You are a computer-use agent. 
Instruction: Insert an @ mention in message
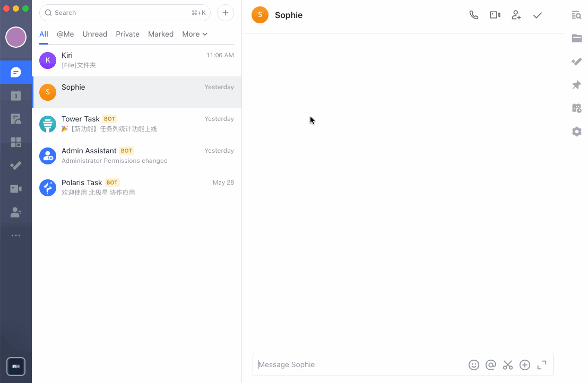[x=491, y=365]
